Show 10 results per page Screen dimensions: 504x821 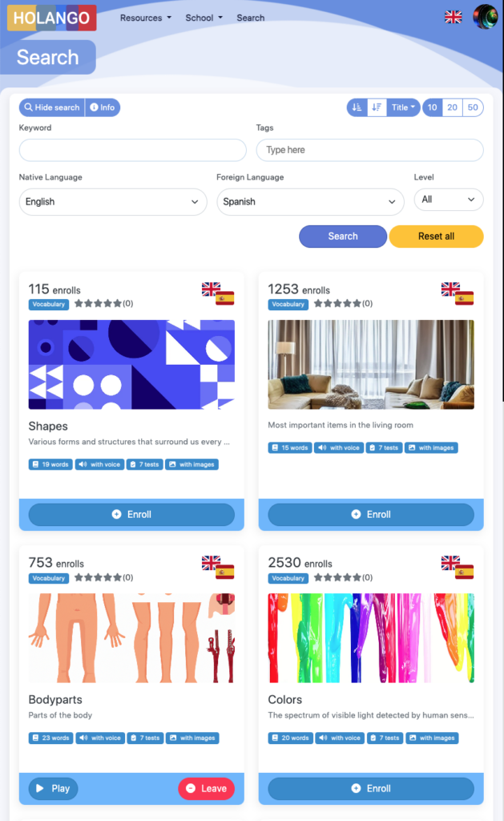point(433,107)
